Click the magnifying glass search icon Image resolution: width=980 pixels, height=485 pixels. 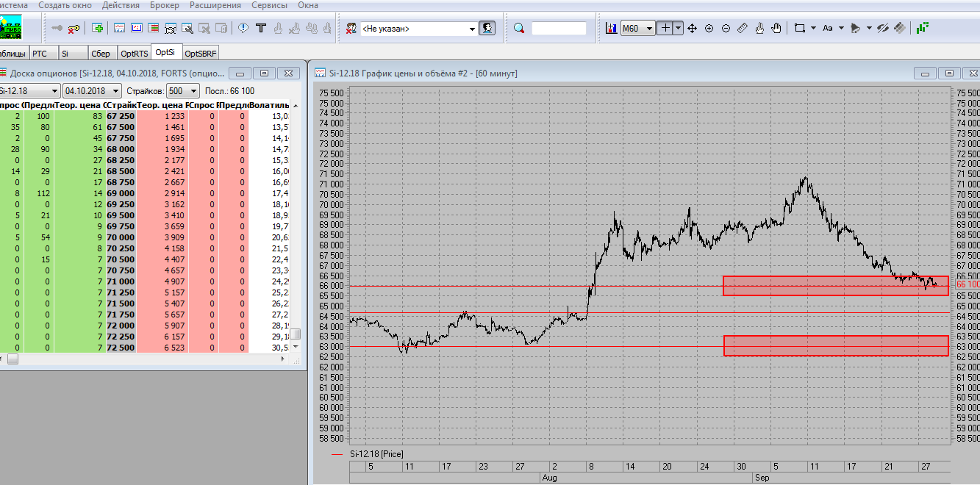pos(519,28)
